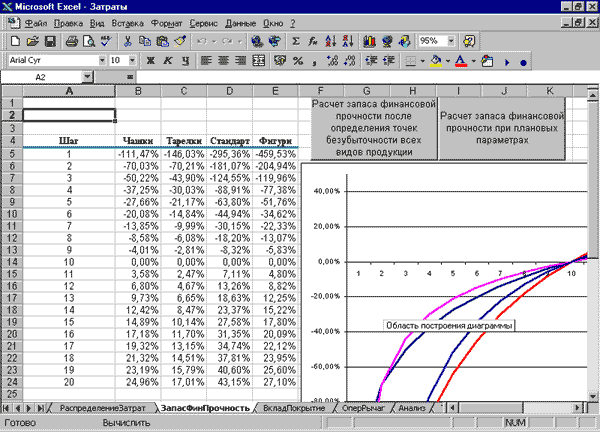Open the Правка menu

[68, 24]
